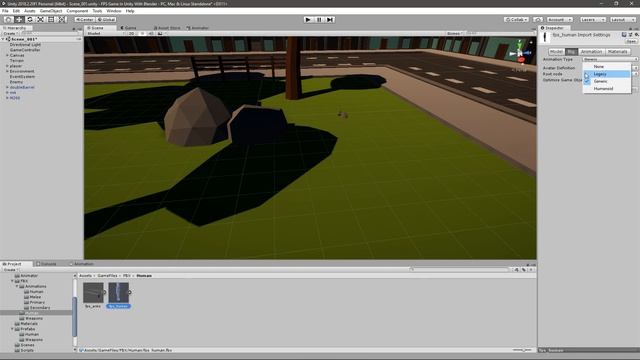Choose Humanoid in Animation Type list
Screen dimensions: 640x360
pos(607,88)
